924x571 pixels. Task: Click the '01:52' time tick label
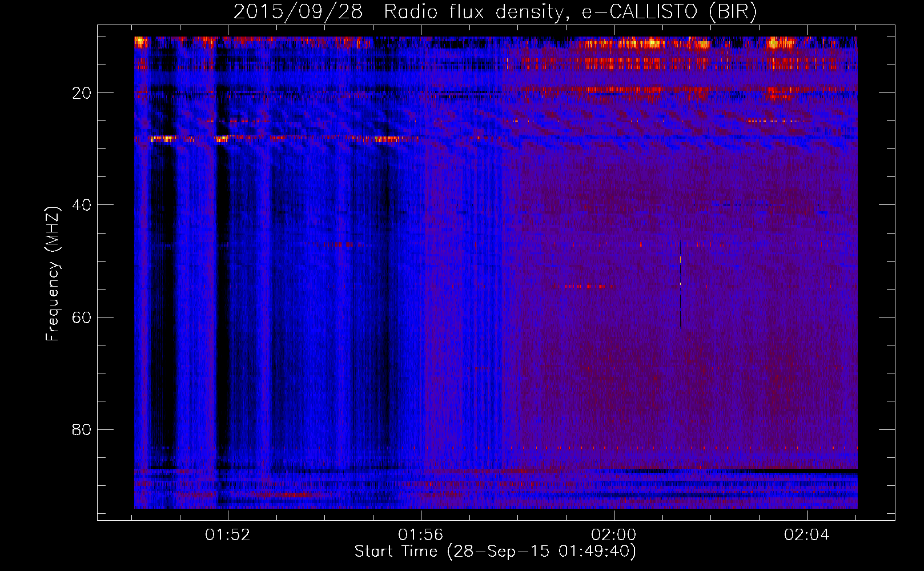coord(228,535)
